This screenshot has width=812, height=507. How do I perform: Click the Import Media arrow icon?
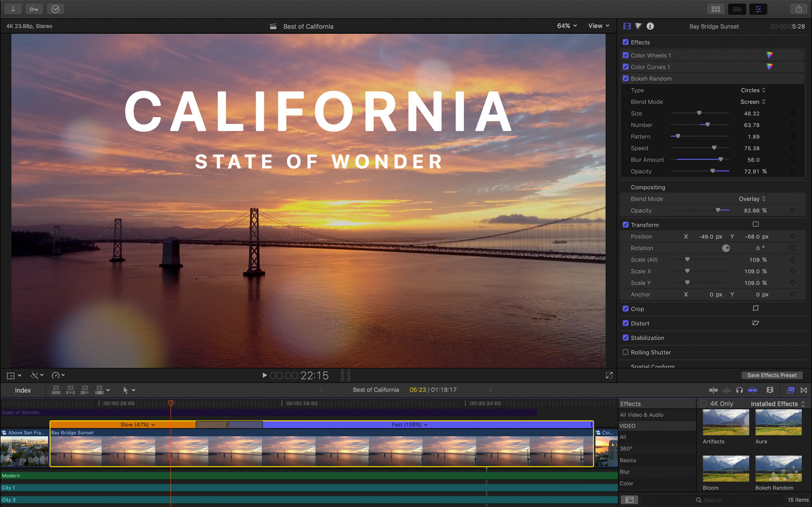[x=13, y=9]
